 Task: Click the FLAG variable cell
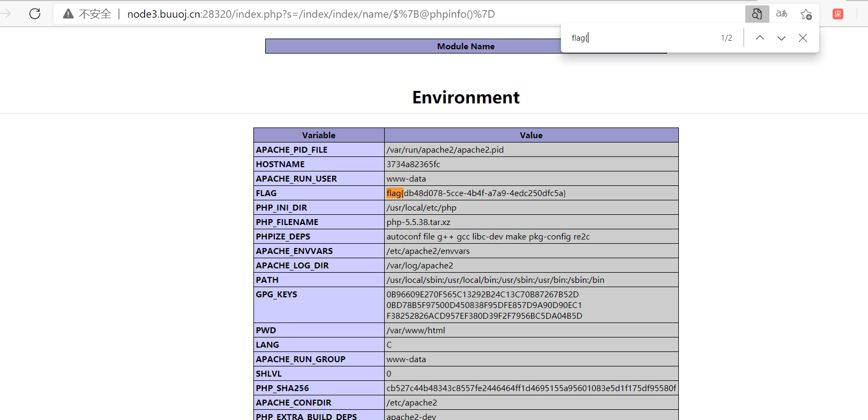tap(319, 193)
